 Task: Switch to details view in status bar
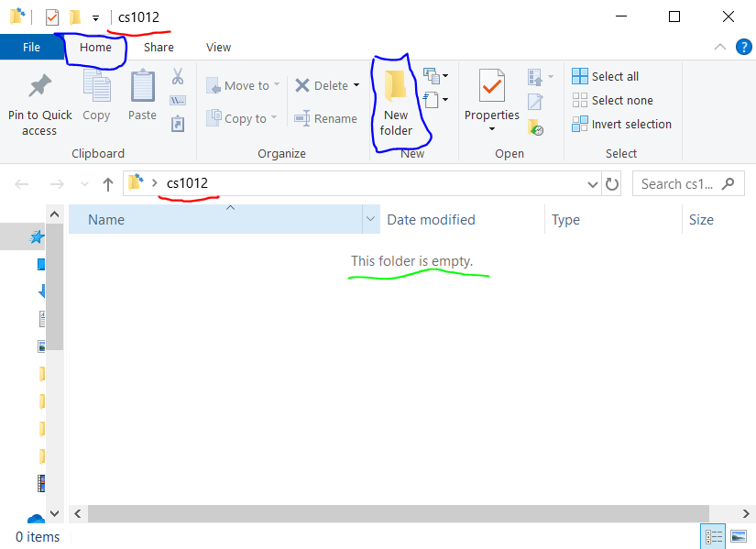713,536
